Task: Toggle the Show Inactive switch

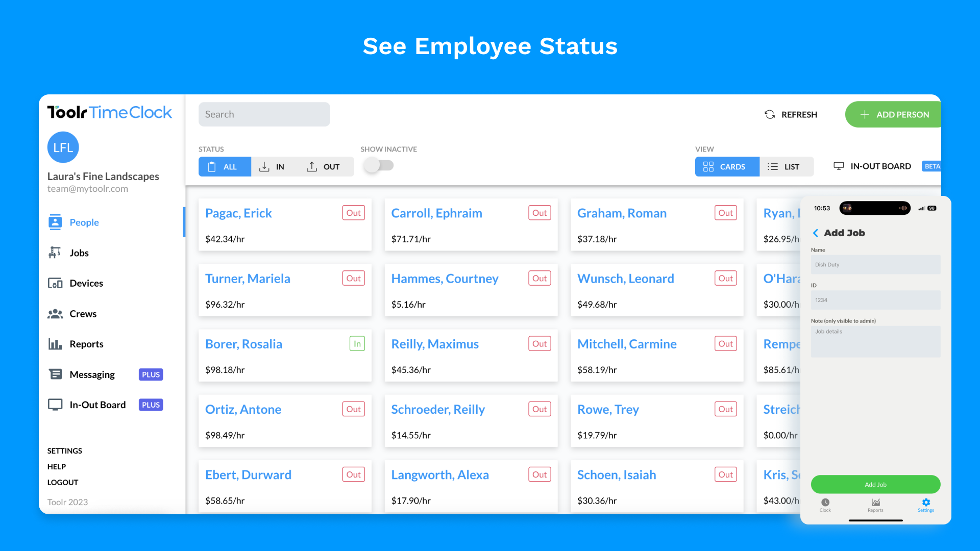Action: (x=379, y=166)
